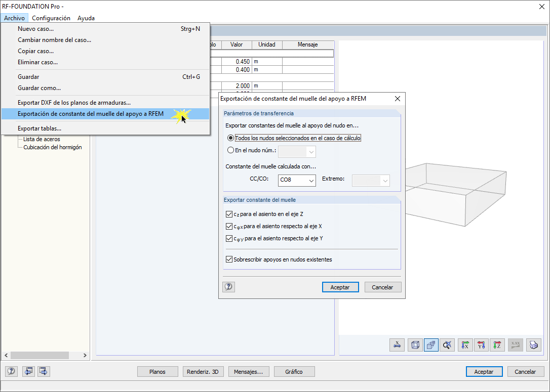The image size is (550, 392).
Task: Click the Mensaje column header
Action: click(x=308, y=45)
